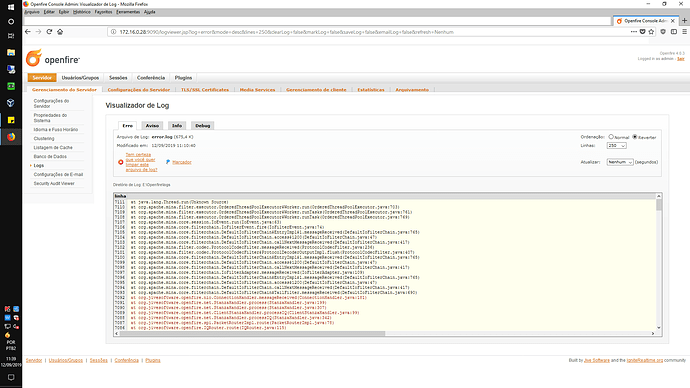Open Idioma e Fuso Horário in the sidebar

55,130
